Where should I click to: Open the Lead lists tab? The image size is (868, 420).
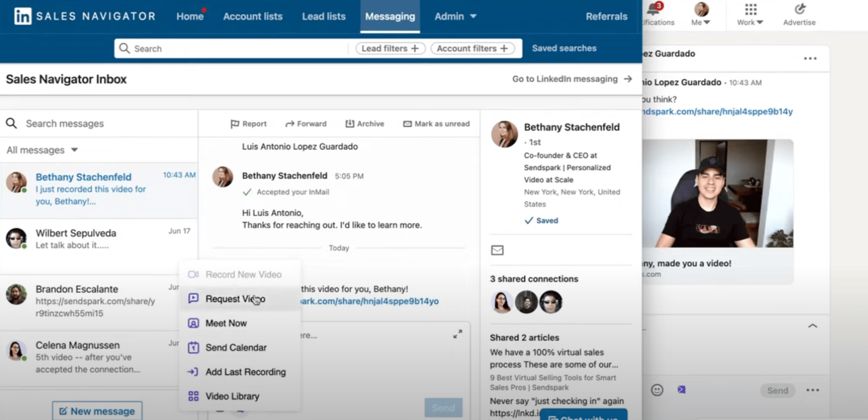(x=324, y=16)
